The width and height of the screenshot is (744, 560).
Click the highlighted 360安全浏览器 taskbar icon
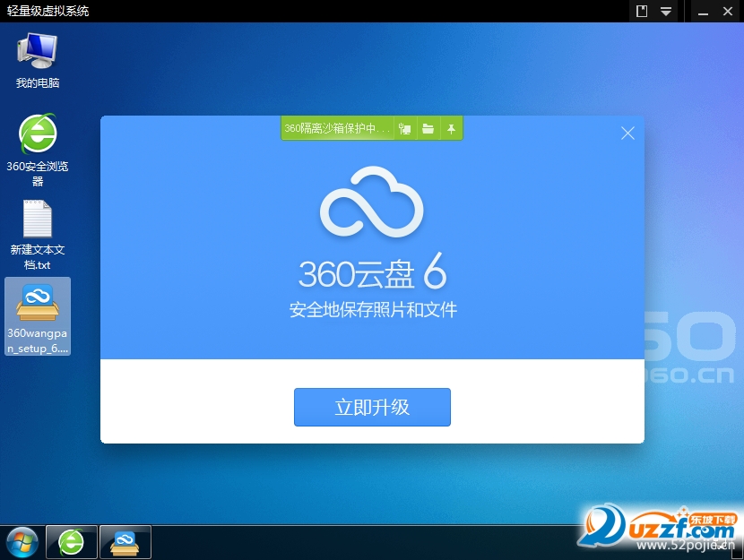click(71, 541)
